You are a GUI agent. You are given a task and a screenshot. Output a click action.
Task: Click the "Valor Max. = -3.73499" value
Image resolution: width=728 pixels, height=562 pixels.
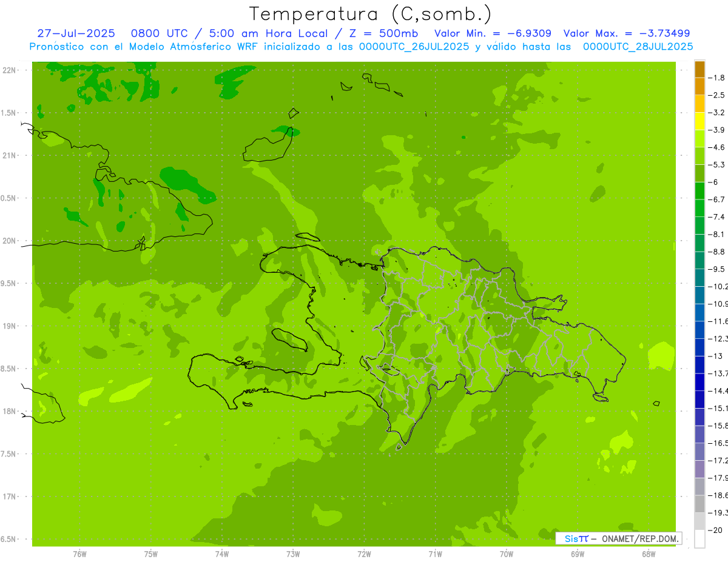pos(627,33)
